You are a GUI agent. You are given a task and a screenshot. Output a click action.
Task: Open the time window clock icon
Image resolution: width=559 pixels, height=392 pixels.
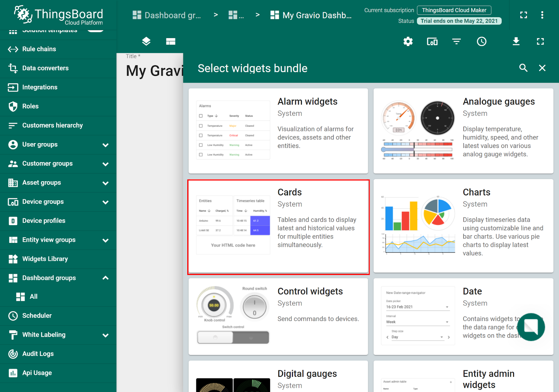coord(481,42)
